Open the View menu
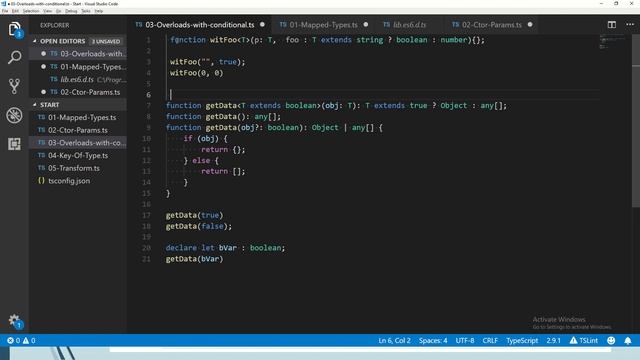 [47, 11]
